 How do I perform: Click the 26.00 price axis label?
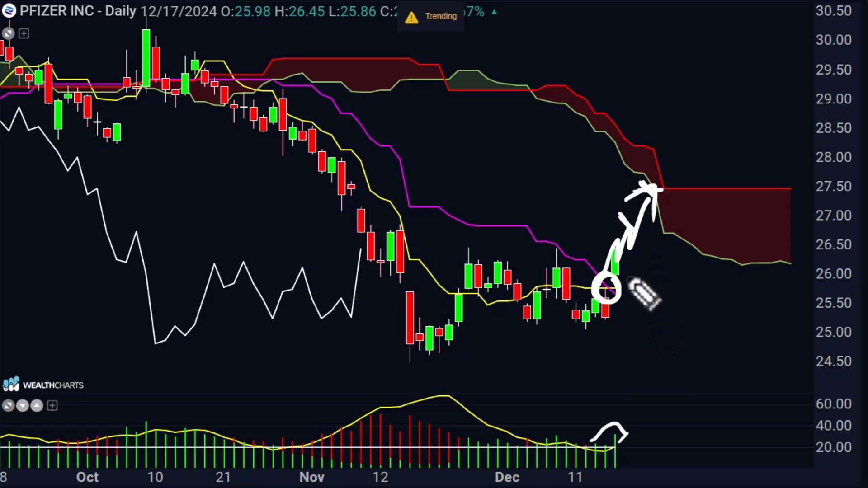pos(834,274)
